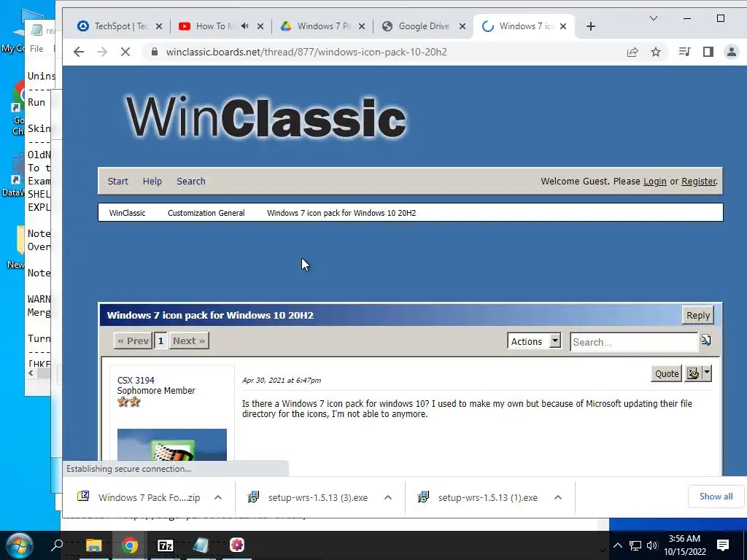Screen dimensions: 747x560
Task: Switch to the Windows 7 Pack Drive tab
Action: (315, 26)
